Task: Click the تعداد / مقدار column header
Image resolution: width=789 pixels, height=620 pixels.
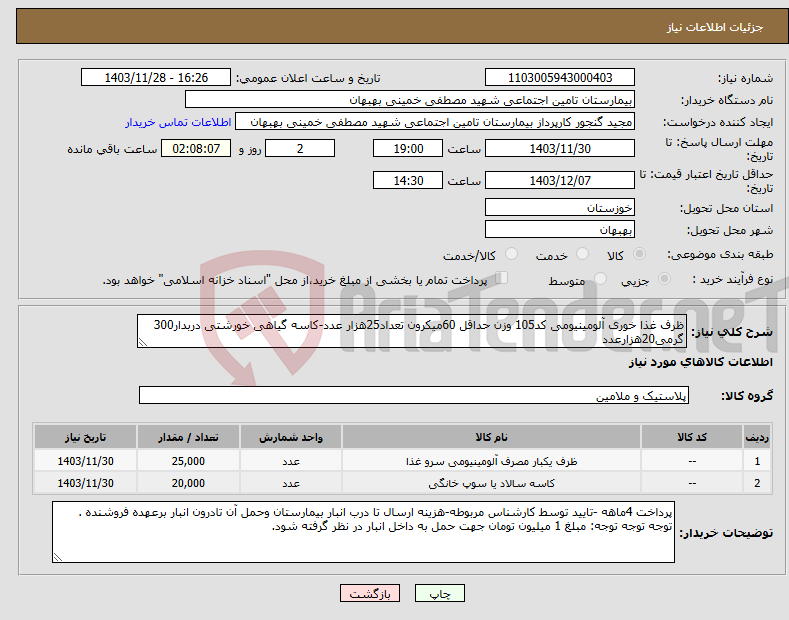Action: [x=188, y=437]
